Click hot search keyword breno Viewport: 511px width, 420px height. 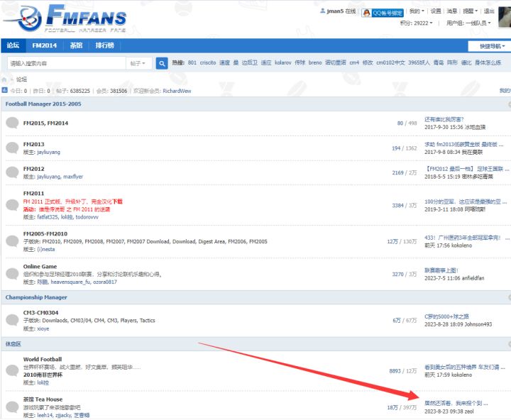315,62
